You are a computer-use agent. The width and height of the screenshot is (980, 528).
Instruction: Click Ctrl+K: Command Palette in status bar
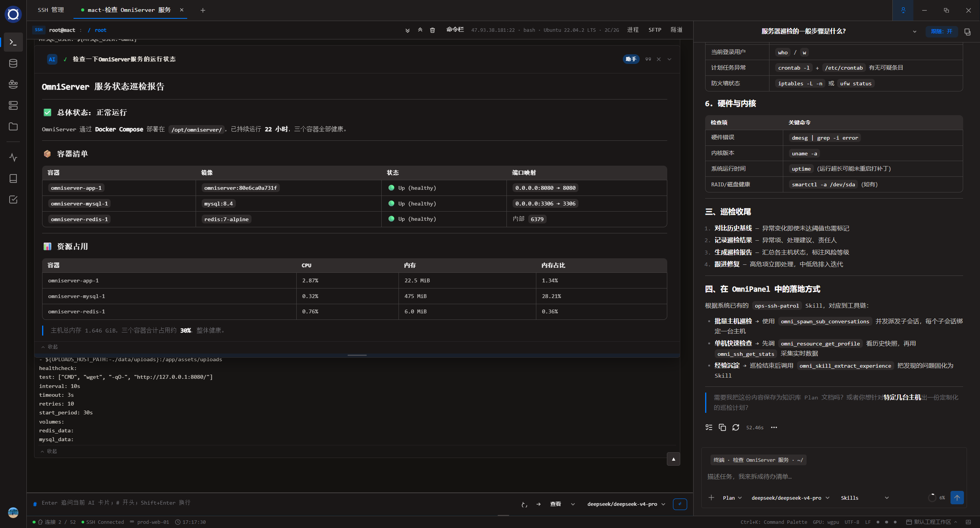774,522
